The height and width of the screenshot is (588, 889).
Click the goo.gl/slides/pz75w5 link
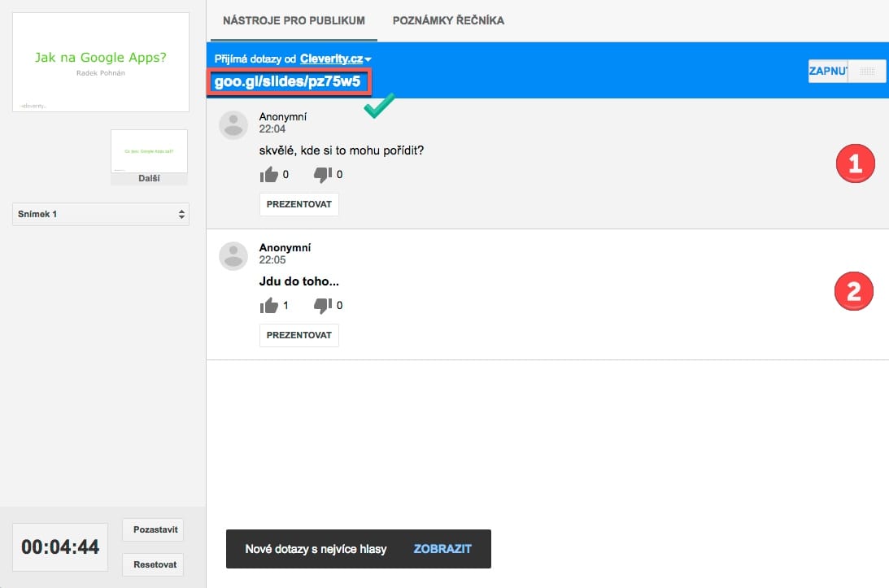click(287, 82)
